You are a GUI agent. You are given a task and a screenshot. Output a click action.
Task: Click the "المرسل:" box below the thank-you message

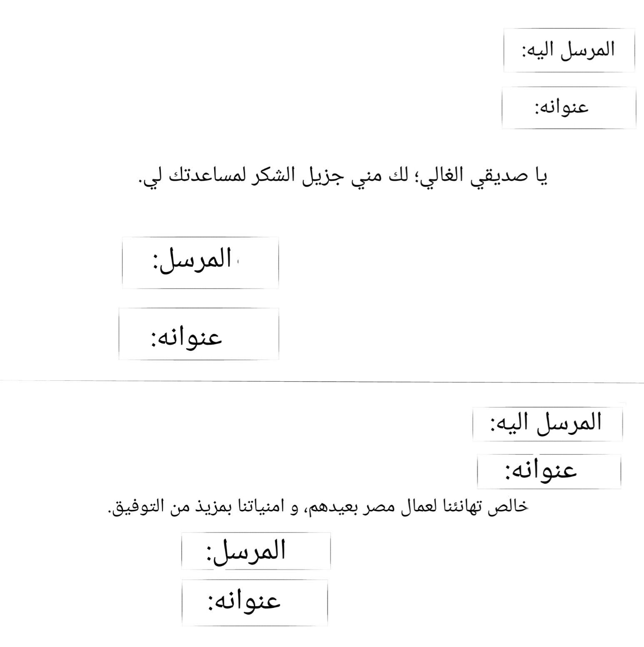[x=200, y=262]
